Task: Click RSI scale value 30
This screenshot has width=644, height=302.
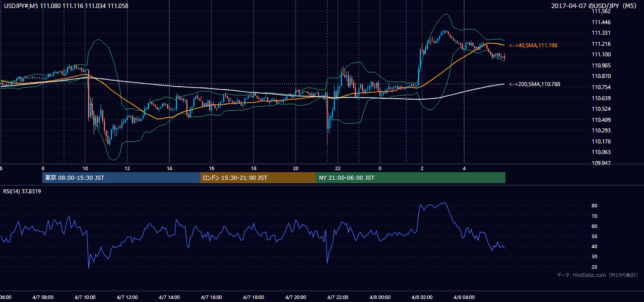Action: click(595, 257)
